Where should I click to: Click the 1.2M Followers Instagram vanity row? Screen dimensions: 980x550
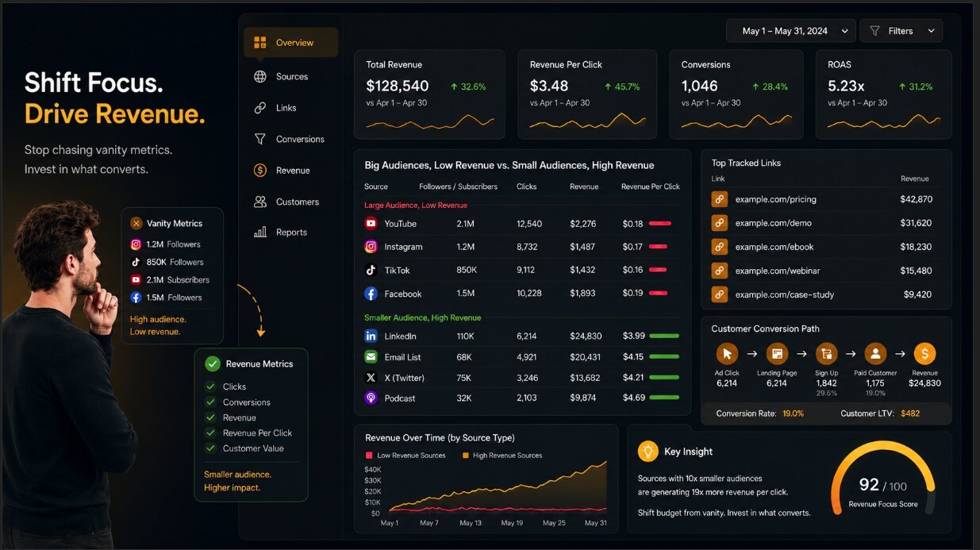(166, 244)
